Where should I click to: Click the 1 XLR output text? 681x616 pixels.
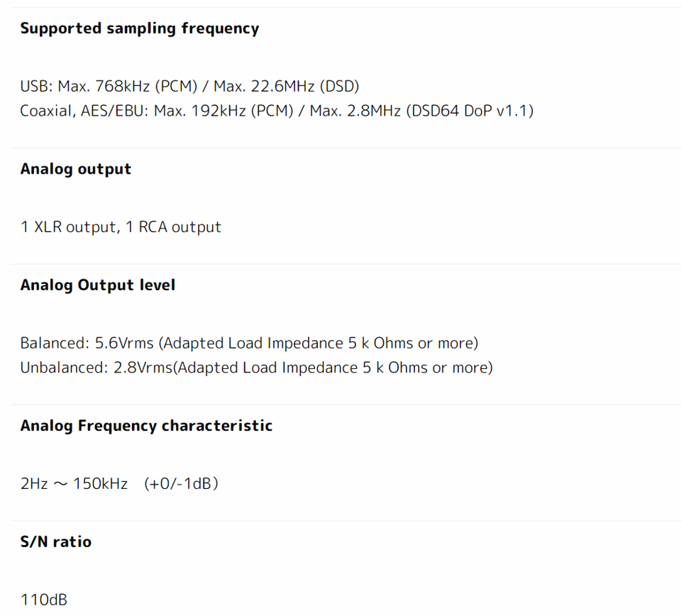click(x=67, y=227)
